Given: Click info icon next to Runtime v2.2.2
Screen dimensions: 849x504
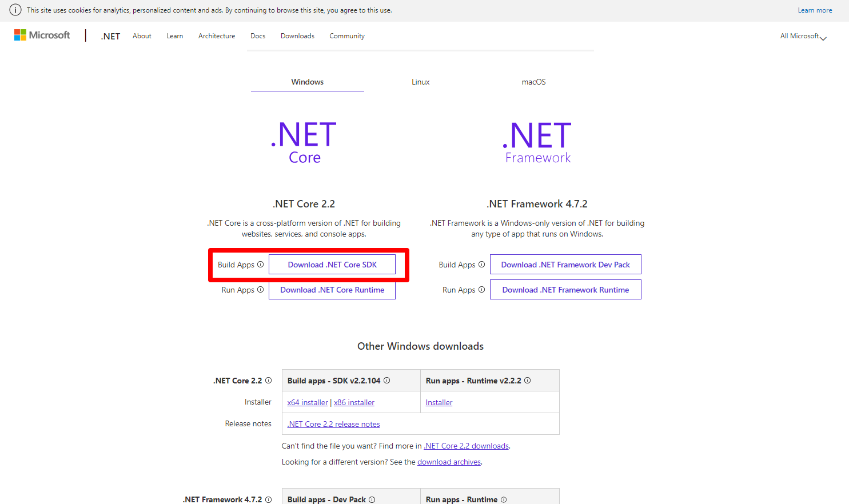Looking at the screenshot, I should [x=528, y=381].
